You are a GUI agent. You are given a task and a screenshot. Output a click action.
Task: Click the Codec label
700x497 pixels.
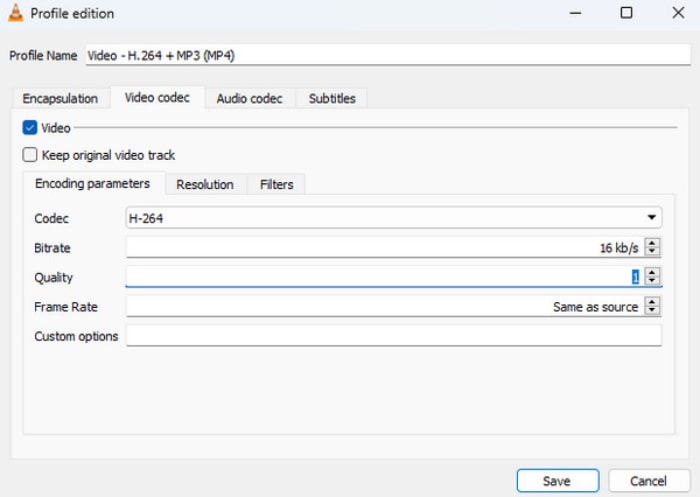(51, 218)
